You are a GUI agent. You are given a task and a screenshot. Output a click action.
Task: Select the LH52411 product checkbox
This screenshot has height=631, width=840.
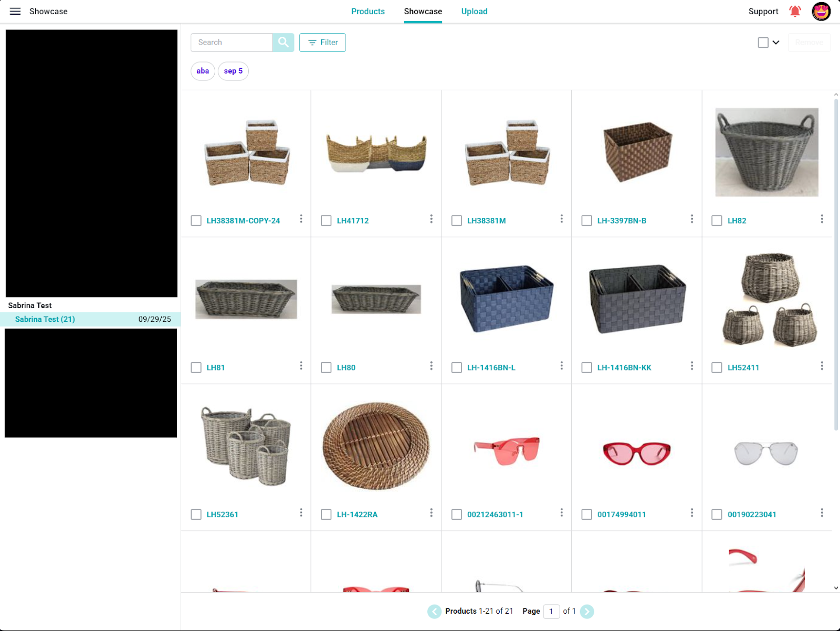(717, 368)
